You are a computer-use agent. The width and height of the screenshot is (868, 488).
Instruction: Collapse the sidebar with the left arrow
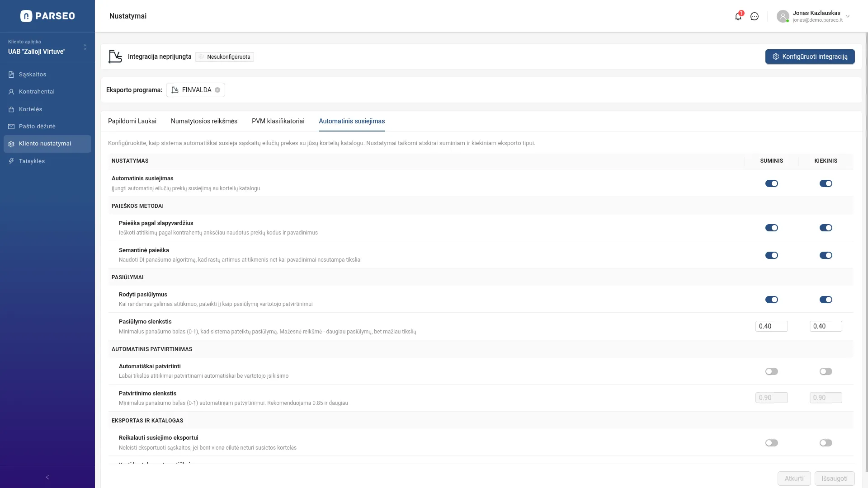tap(47, 477)
